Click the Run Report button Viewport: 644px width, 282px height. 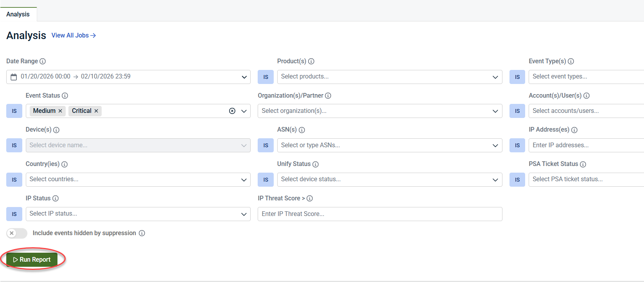[x=32, y=260]
